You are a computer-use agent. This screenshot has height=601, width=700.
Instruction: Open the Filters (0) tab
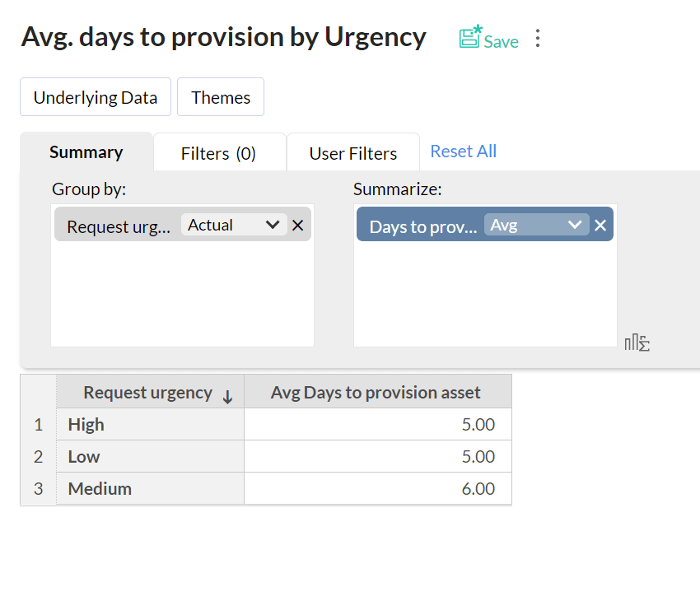pyautogui.click(x=218, y=154)
